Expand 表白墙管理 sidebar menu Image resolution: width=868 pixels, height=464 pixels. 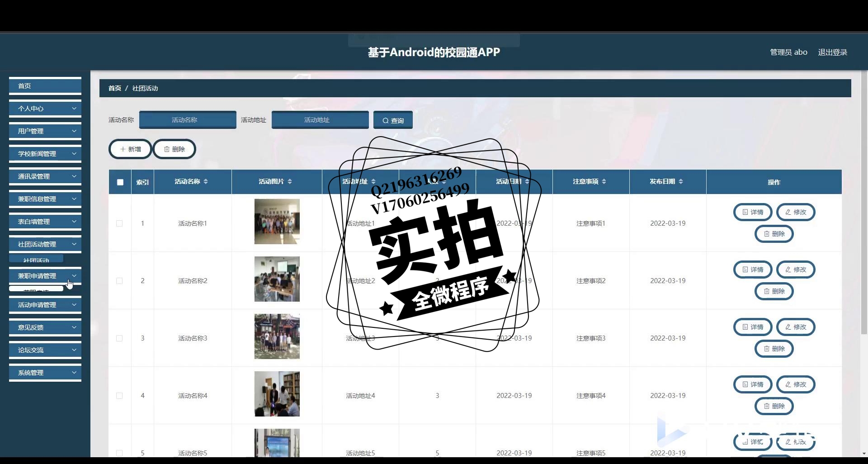click(45, 222)
